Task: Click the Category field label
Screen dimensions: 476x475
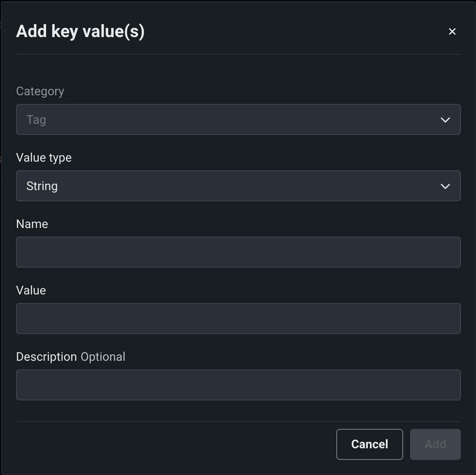Action: [x=40, y=91]
